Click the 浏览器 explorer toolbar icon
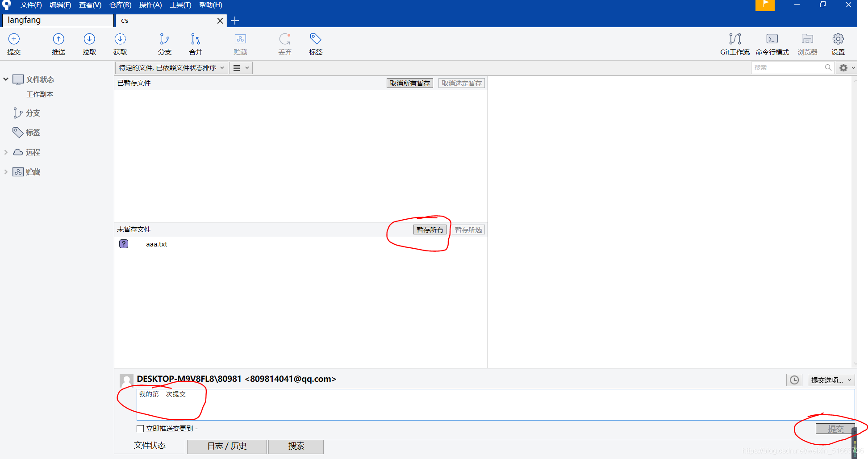The height and width of the screenshot is (459, 868). tap(807, 44)
